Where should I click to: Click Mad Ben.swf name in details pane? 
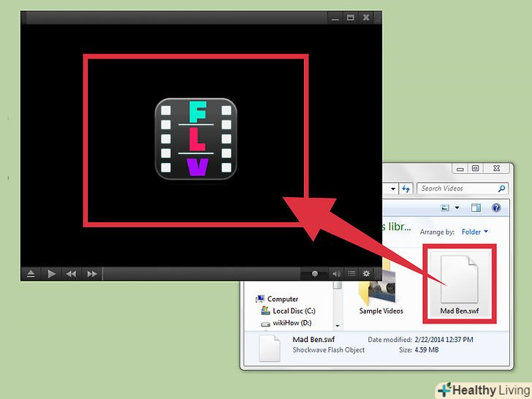(x=313, y=339)
